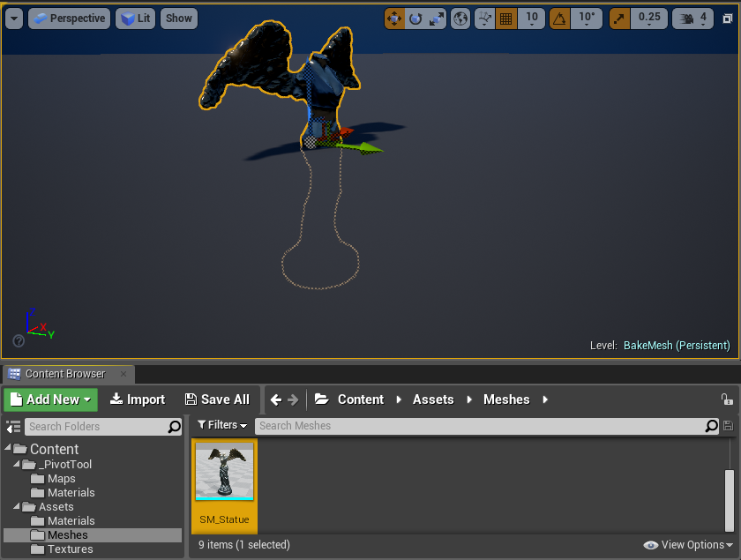The width and height of the screenshot is (741, 560).
Task: Click the Add New button
Action: (52, 399)
